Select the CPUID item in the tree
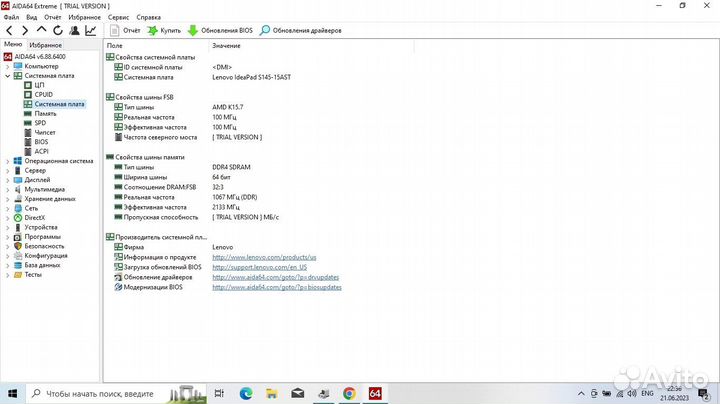This screenshot has width=720, height=404. pos(44,94)
